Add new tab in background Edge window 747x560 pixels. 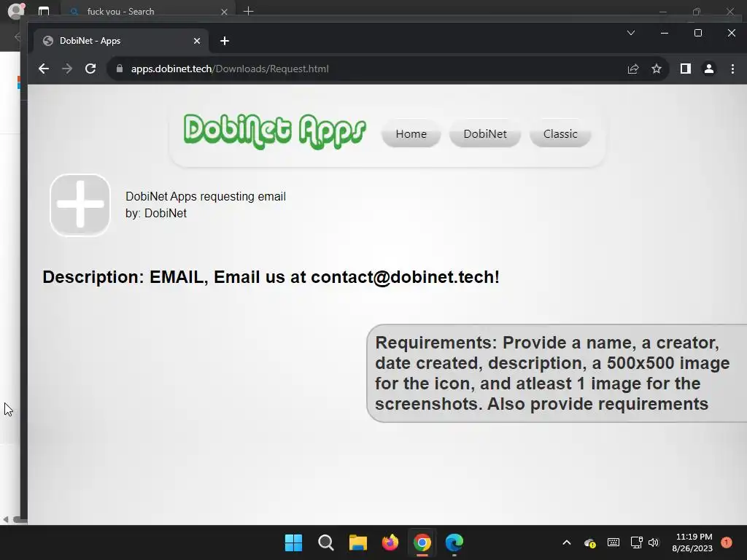click(x=248, y=11)
